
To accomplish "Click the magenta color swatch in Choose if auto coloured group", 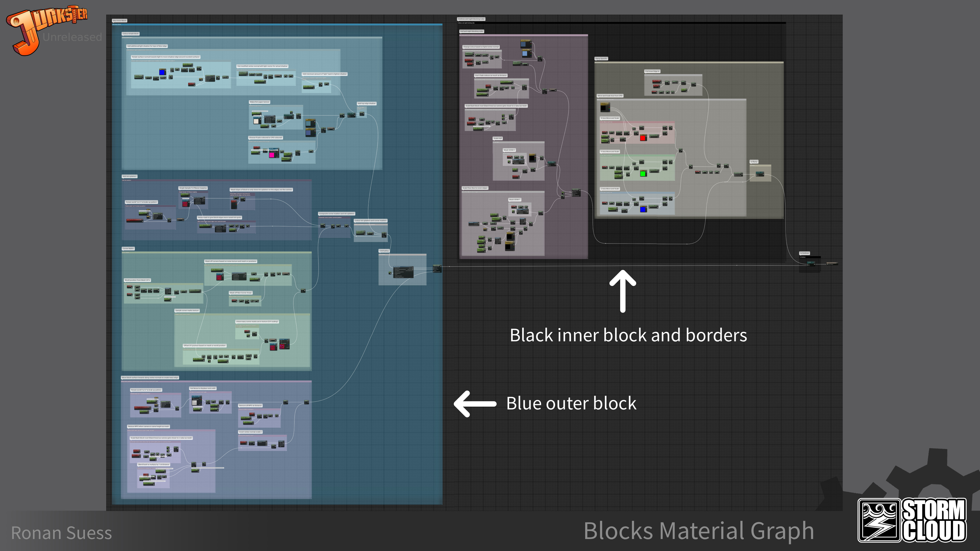I will tap(272, 156).
